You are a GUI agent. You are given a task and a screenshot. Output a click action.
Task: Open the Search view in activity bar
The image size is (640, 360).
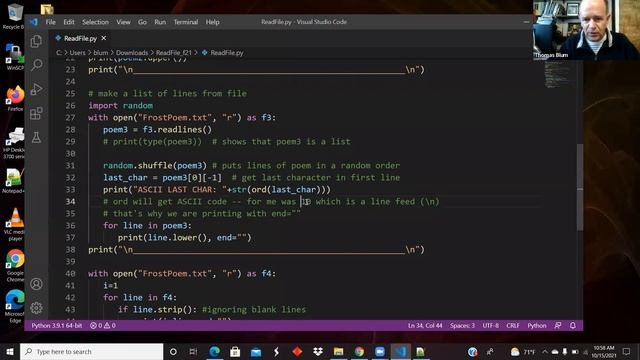click(x=36, y=65)
